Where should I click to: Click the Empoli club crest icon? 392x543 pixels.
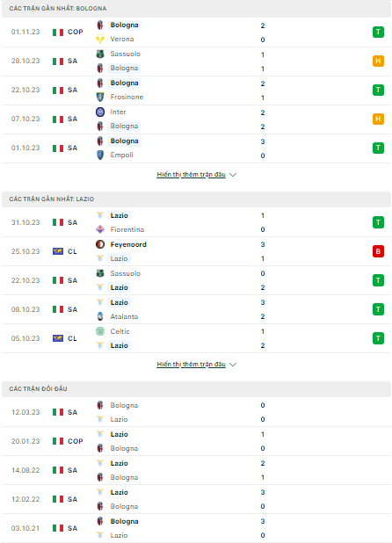pyautogui.click(x=100, y=155)
